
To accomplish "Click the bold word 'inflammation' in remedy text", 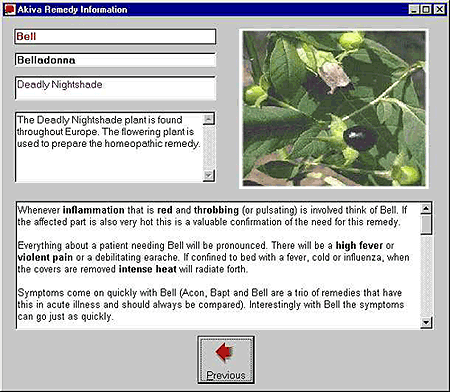I will [x=93, y=210].
